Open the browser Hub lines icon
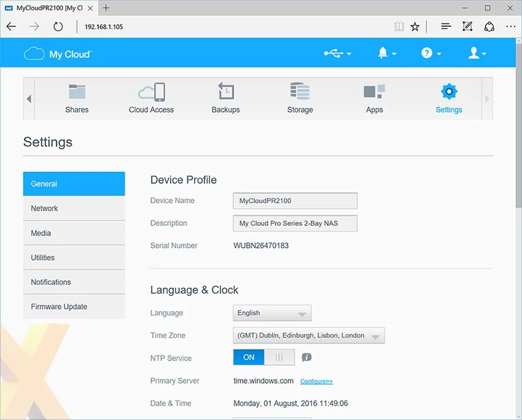 [x=446, y=26]
